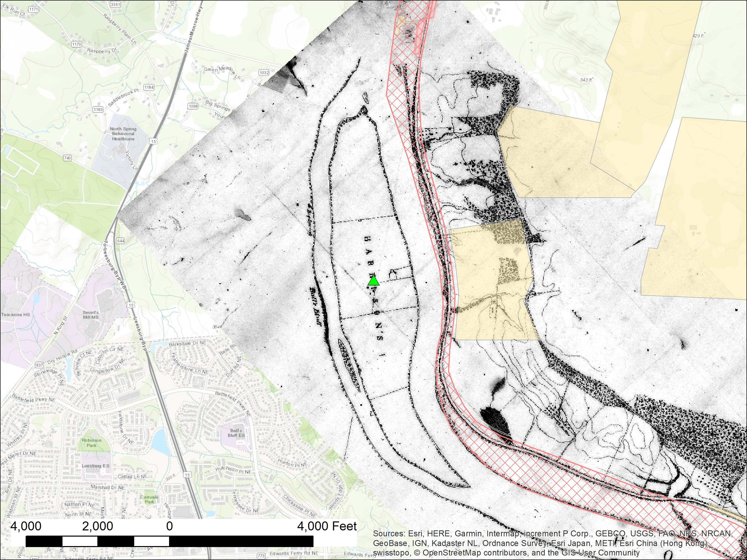
Task: Click the 343 ft elevation label
Action: [586, 80]
